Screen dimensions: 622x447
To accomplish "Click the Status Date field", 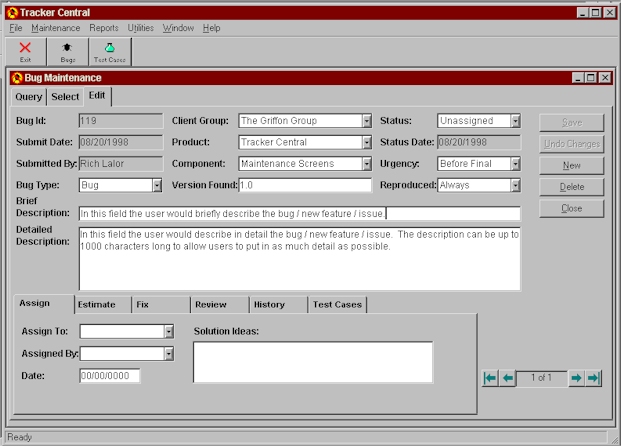I will pos(479,142).
